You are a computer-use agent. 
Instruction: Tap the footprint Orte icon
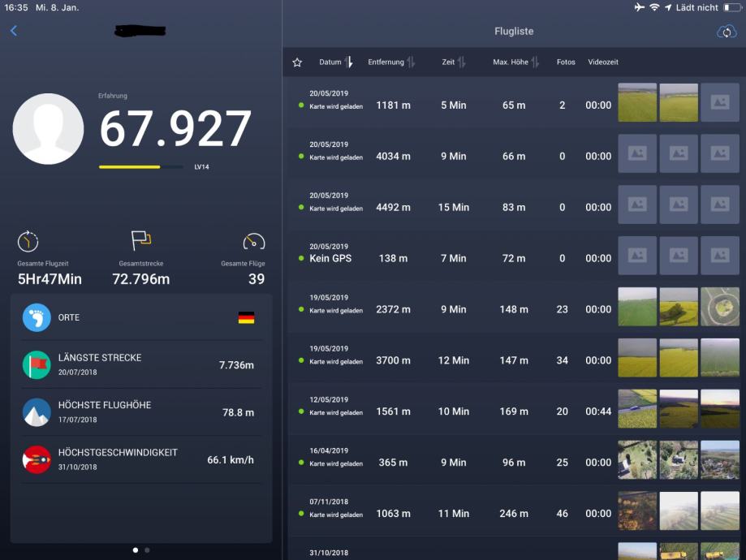coord(37,317)
